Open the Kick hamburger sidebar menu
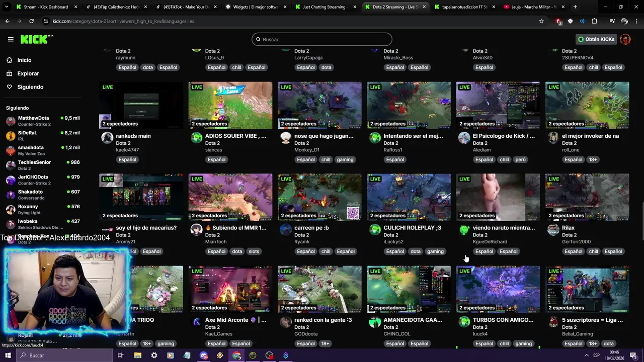The width and height of the screenshot is (644, 362). [x=11, y=39]
